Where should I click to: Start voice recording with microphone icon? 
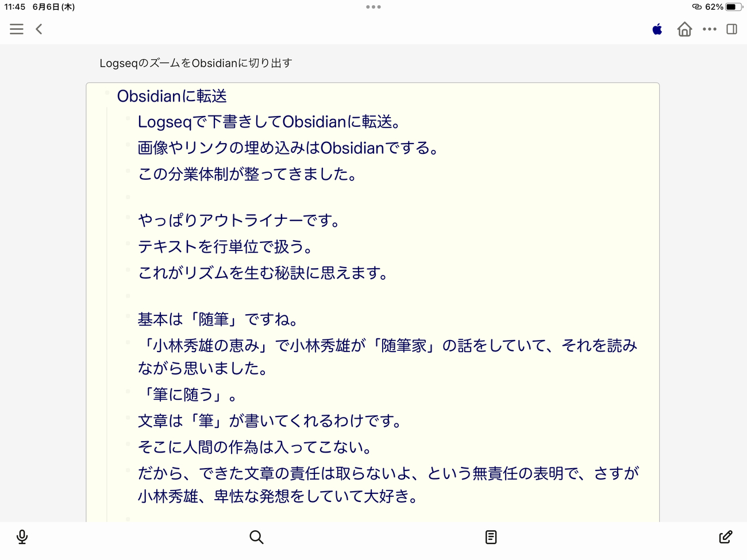click(22, 537)
